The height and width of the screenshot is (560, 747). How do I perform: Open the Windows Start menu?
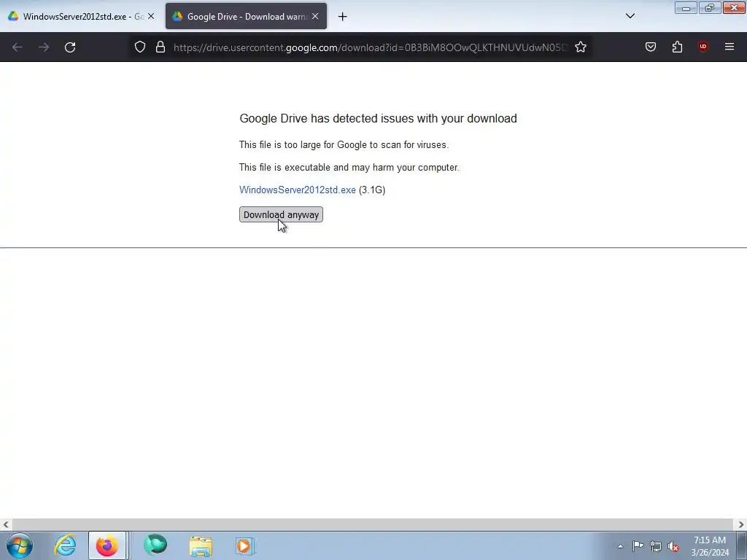point(20,545)
